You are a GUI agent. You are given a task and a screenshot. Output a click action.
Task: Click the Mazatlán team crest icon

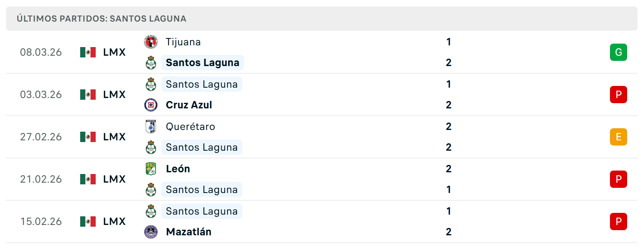point(151,232)
